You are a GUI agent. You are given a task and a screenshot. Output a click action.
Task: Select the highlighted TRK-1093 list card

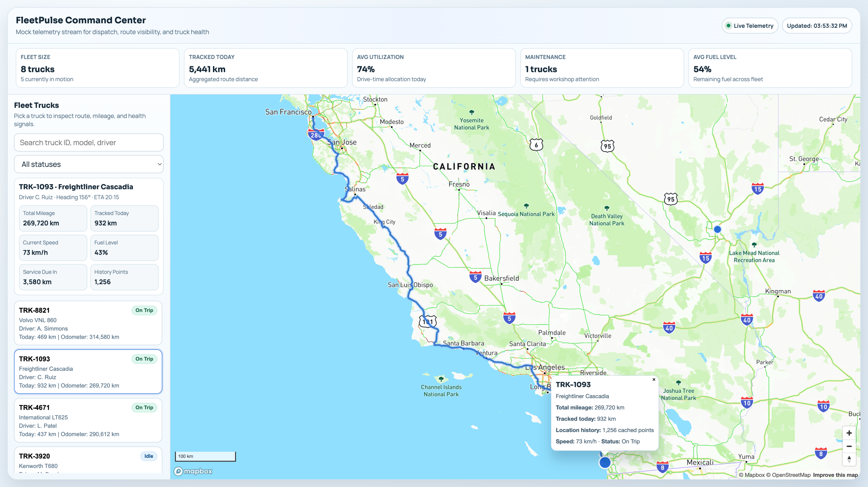tap(88, 372)
